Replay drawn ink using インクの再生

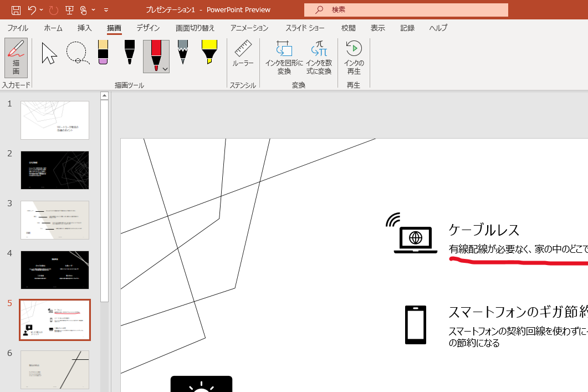pyautogui.click(x=354, y=58)
